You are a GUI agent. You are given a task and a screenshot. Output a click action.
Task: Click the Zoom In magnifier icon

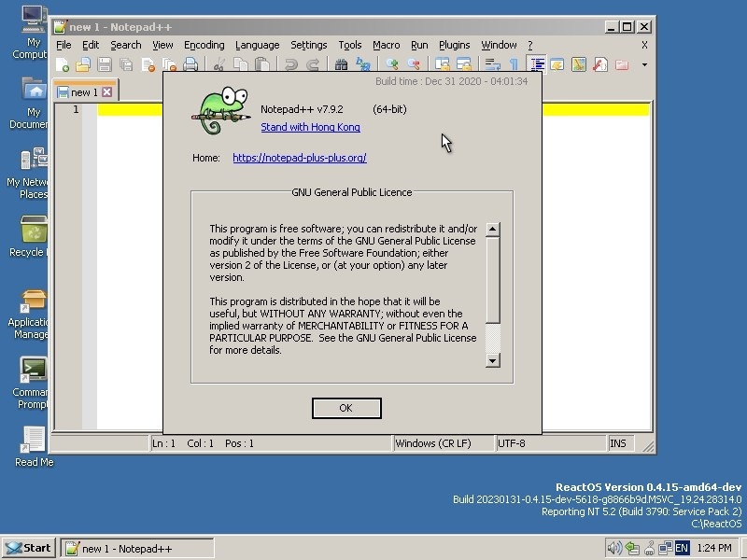(391, 64)
